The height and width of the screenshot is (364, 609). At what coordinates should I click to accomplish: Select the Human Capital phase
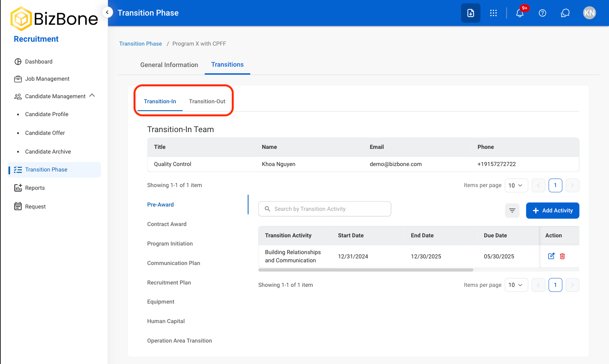coord(166,321)
